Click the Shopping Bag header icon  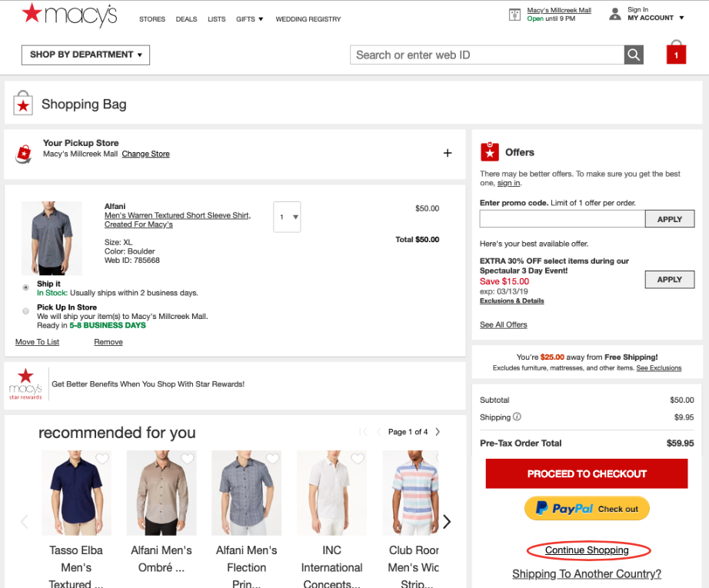pos(23,103)
